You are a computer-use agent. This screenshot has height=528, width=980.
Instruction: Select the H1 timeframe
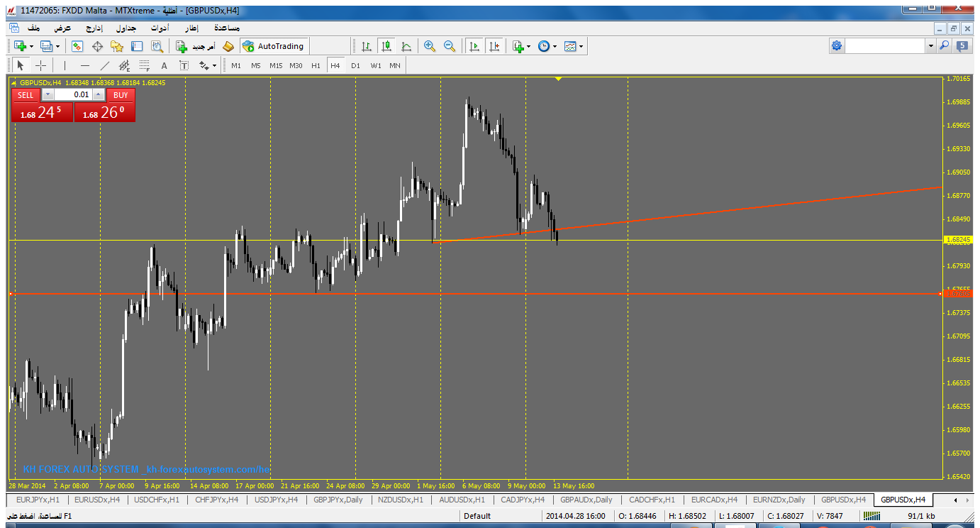pos(316,65)
